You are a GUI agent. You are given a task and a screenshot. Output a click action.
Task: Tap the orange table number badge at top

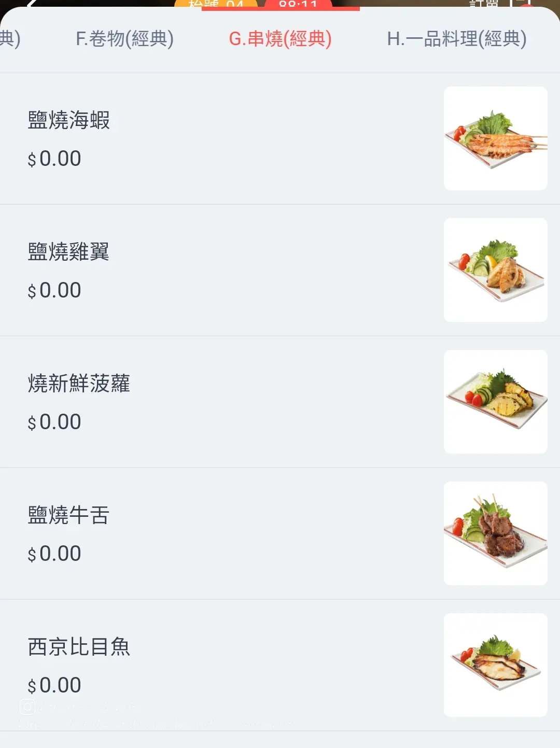(x=216, y=4)
